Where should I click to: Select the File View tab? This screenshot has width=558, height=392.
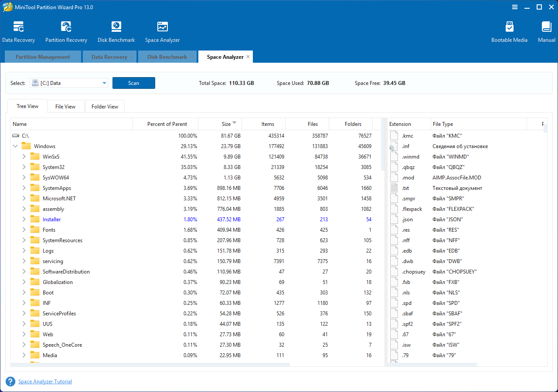click(x=65, y=107)
